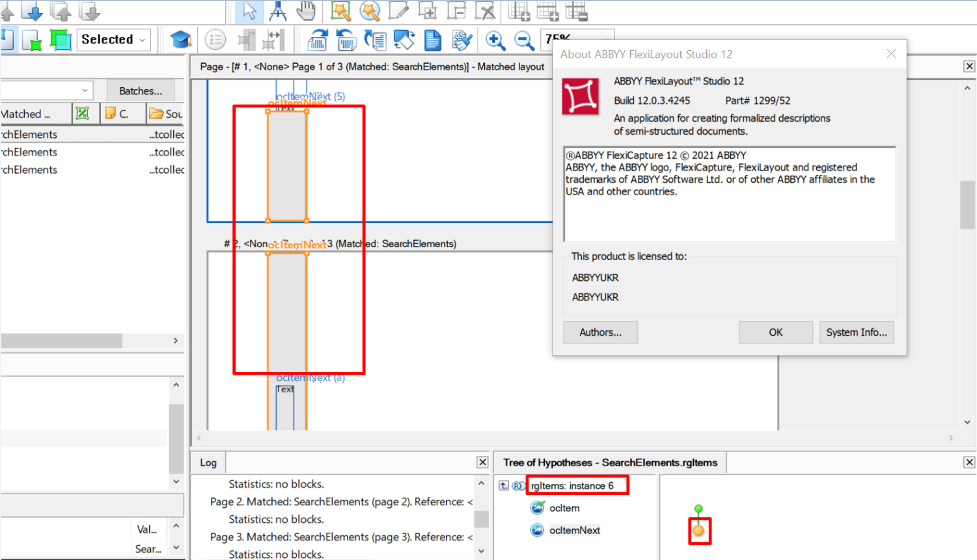Screen dimensions: 977x560
Task: Select the ocItemNext hypothesis node
Action: (x=574, y=530)
